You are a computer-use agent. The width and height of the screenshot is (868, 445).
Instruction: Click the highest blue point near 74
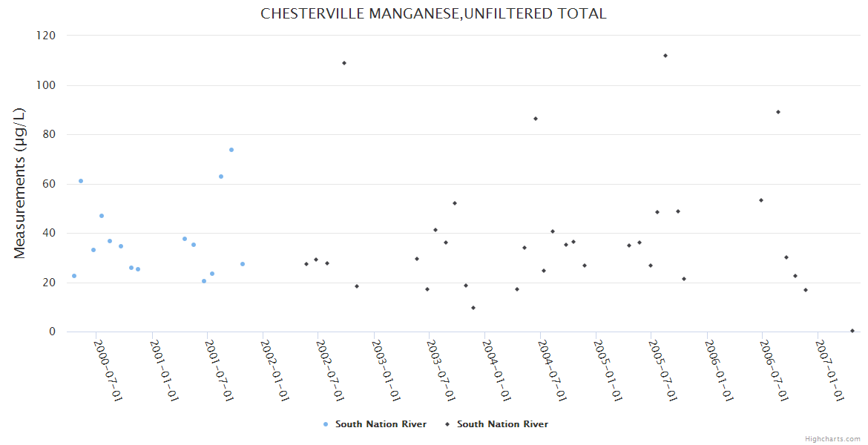point(231,150)
